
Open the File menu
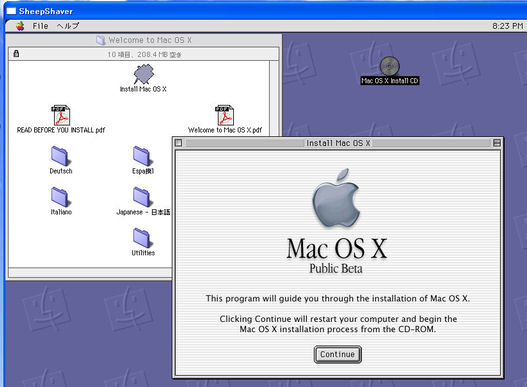pyautogui.click(x=40, y=26)
